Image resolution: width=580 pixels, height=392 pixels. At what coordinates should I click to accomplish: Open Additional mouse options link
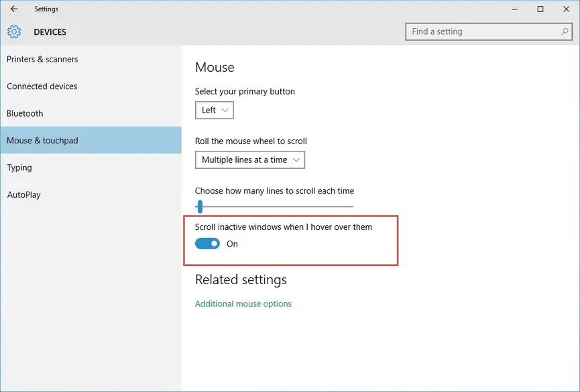point(243,304)
